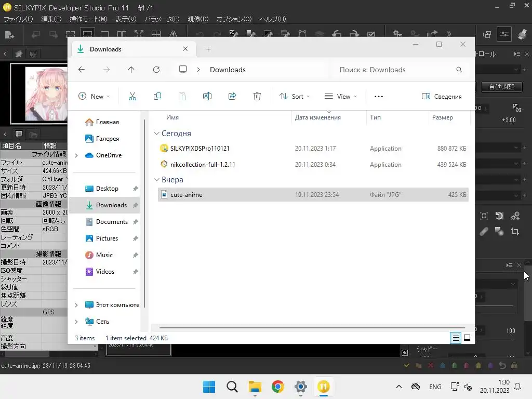Click the lock icon in SILKYPIX status bar
This screenshot has width=532, height=399.
click(x=514, y=365)
